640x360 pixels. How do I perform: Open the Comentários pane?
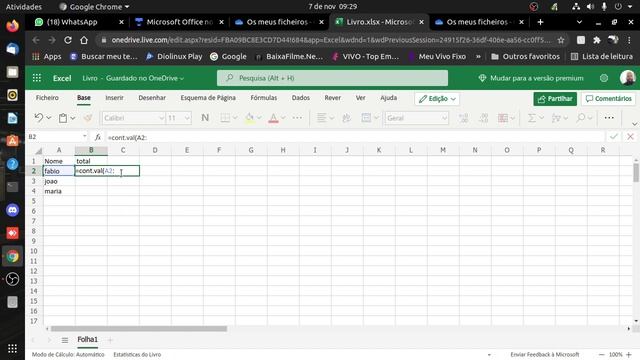(x=609, y=99)
